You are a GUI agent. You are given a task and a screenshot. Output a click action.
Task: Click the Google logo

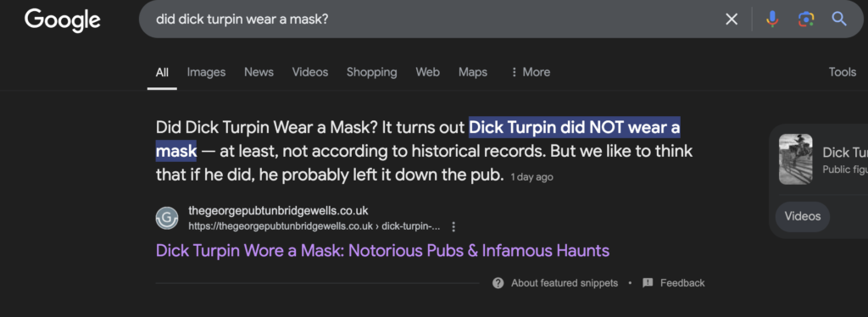click(63, 20)
